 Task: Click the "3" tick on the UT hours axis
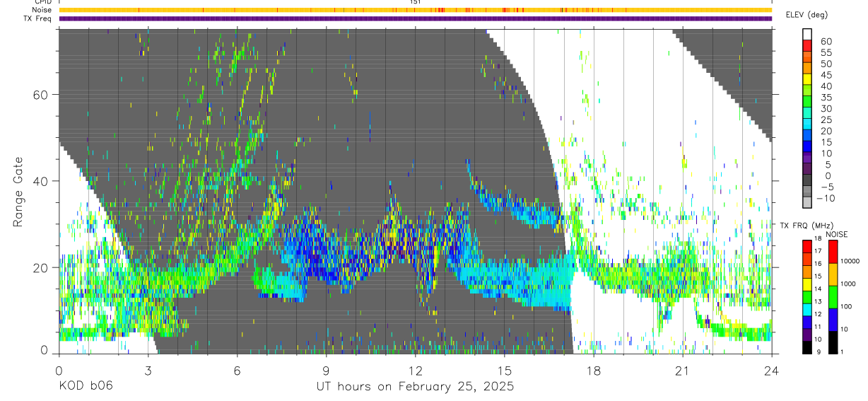pos(148,370)
